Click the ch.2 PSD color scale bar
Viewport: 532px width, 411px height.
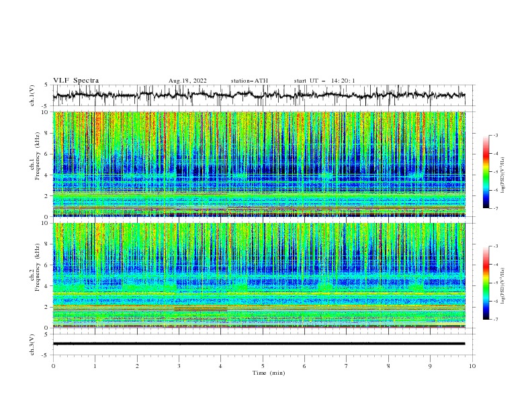[486, 283]
